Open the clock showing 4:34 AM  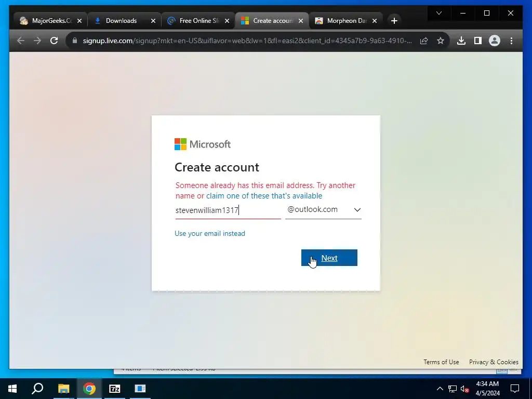(487, 389)
